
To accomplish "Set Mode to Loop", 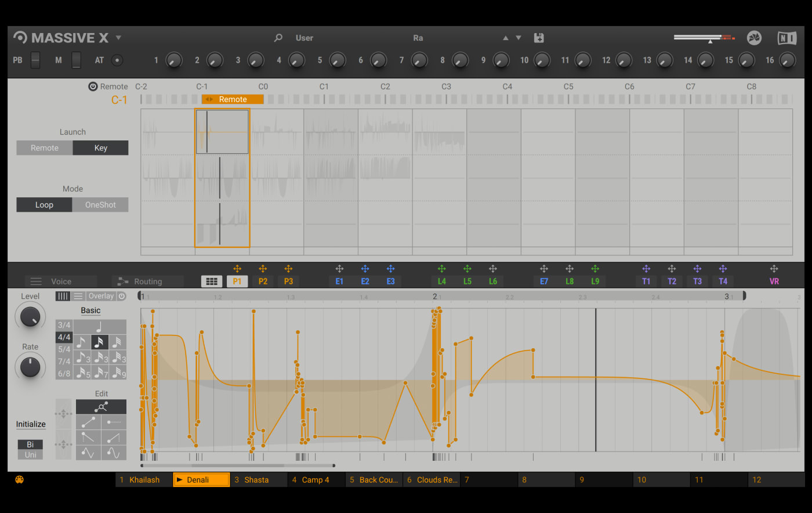I will point(44,205).
